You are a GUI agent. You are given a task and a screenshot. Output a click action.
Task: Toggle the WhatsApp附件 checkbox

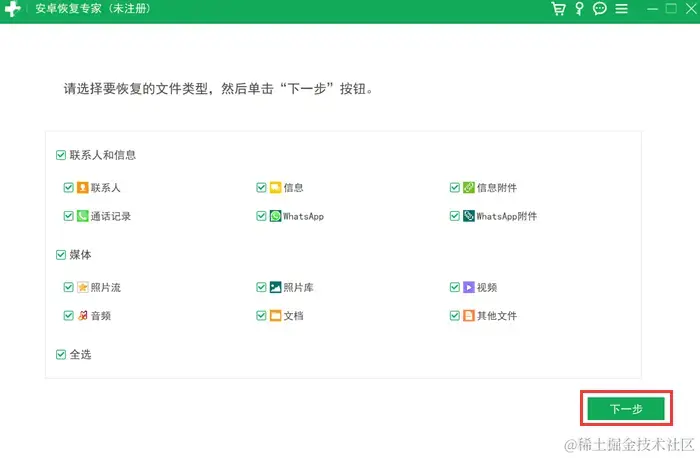pyautogui.click(x=454, y=216)
